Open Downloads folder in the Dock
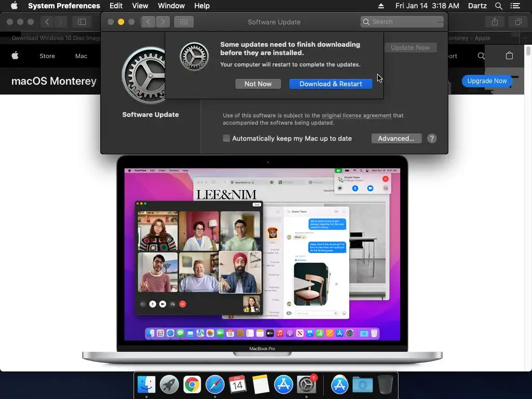 362,385
